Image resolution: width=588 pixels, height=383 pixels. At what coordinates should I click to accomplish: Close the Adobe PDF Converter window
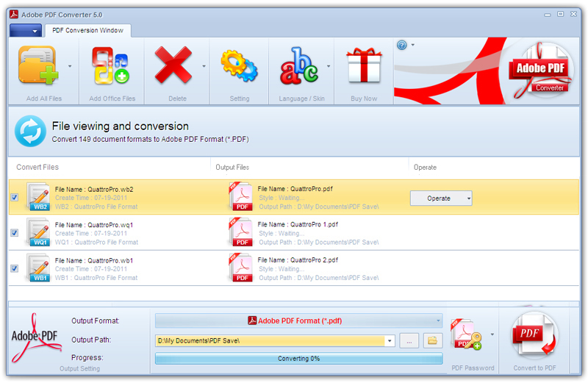pyautogui.click(x=573, y=14)
